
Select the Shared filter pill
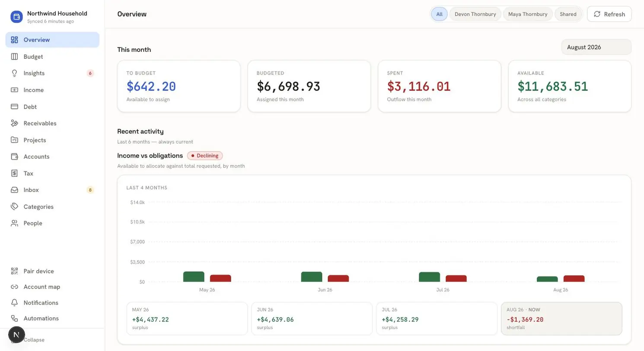pos(568,14)
